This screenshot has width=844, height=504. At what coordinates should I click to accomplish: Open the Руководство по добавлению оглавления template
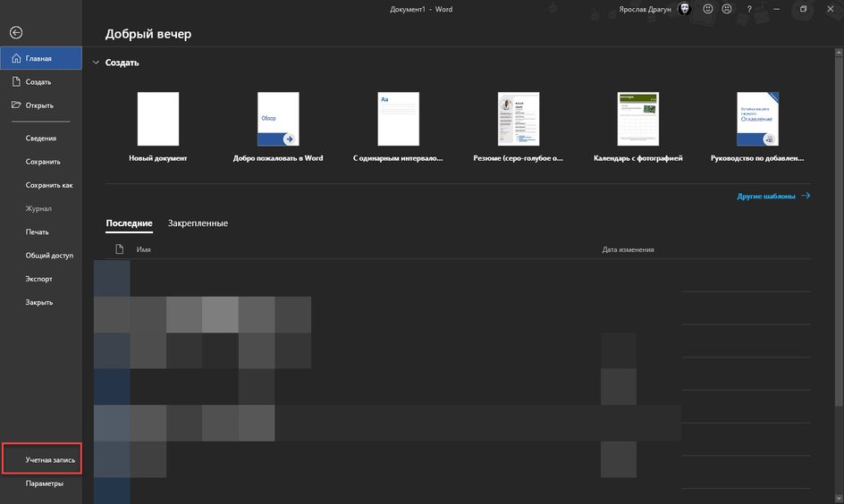(x=757, y=127)
